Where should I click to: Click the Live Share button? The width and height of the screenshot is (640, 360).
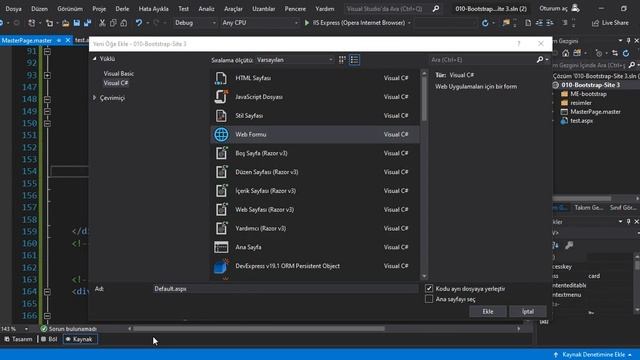click(x=610, y=23)
